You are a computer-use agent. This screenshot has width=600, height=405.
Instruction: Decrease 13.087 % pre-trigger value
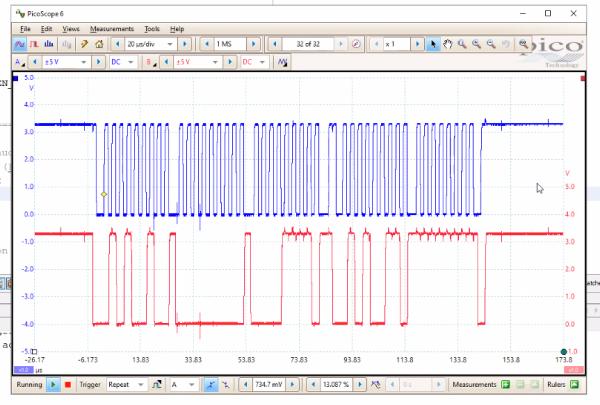[313, 385]
